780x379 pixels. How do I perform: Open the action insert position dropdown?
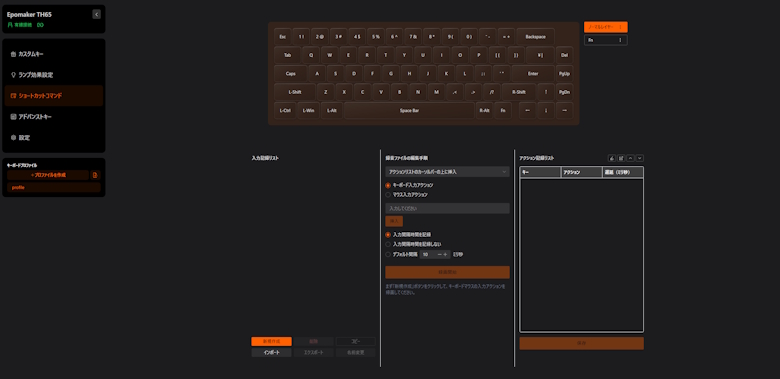pyautogui.click(x=447, y=172)
